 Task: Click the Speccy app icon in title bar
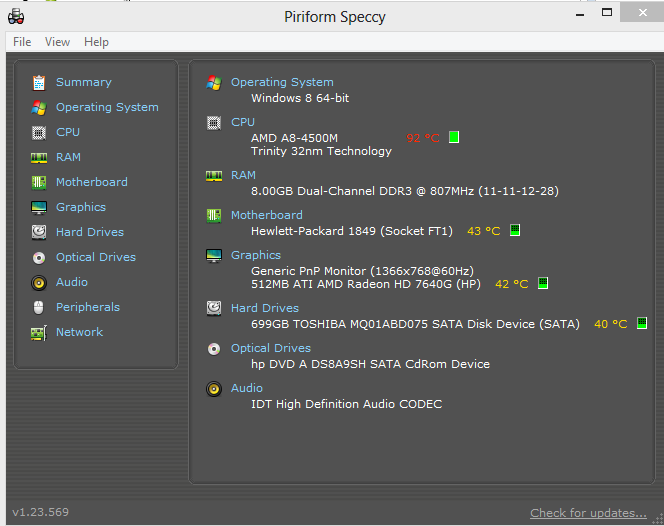16,17
